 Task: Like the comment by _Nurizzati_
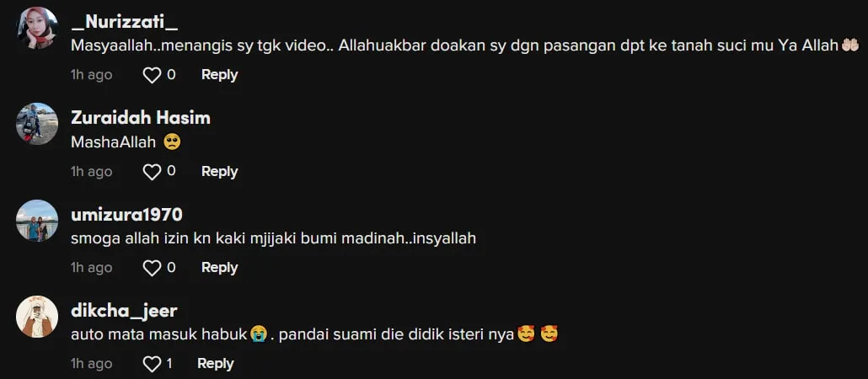click(x=152, y=75)
